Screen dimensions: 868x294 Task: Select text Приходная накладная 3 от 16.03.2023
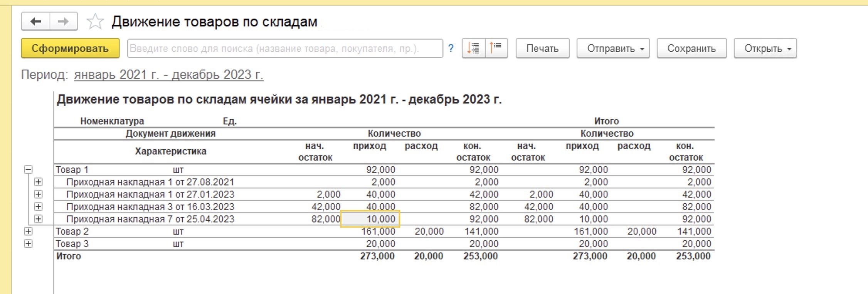(x=150, y=207)
